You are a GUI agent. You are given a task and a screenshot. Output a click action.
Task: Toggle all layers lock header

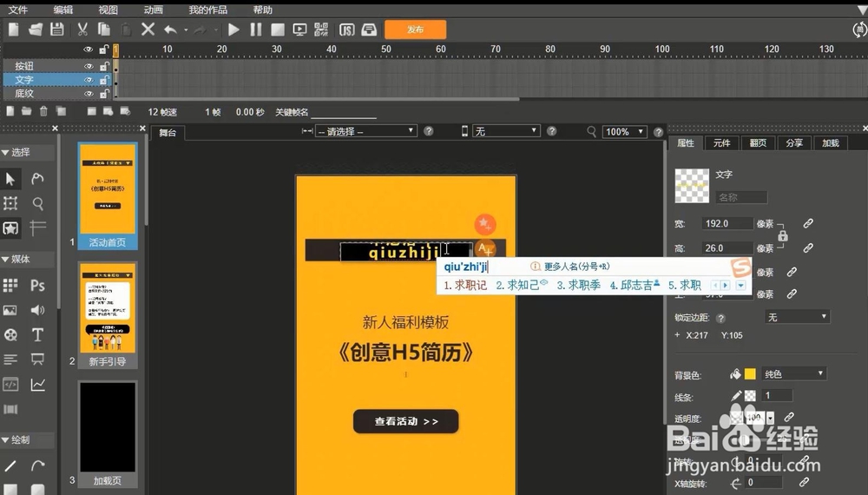tap(104, 49)
